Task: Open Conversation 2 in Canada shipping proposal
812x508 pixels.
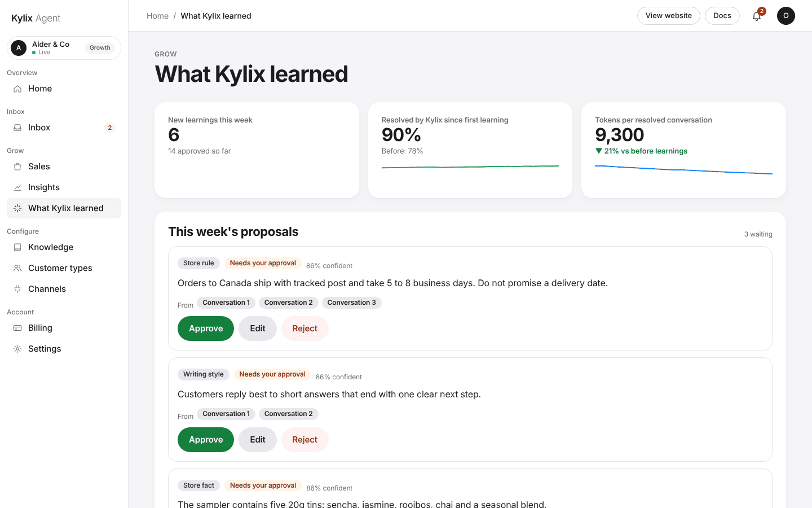Action: (288, 303)
